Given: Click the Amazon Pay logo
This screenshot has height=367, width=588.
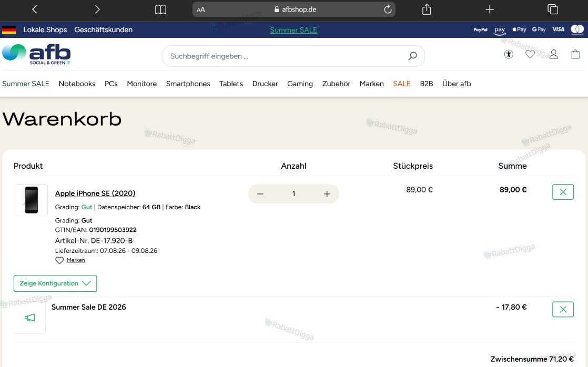Looking at the screenshot, I should (500, 30).
